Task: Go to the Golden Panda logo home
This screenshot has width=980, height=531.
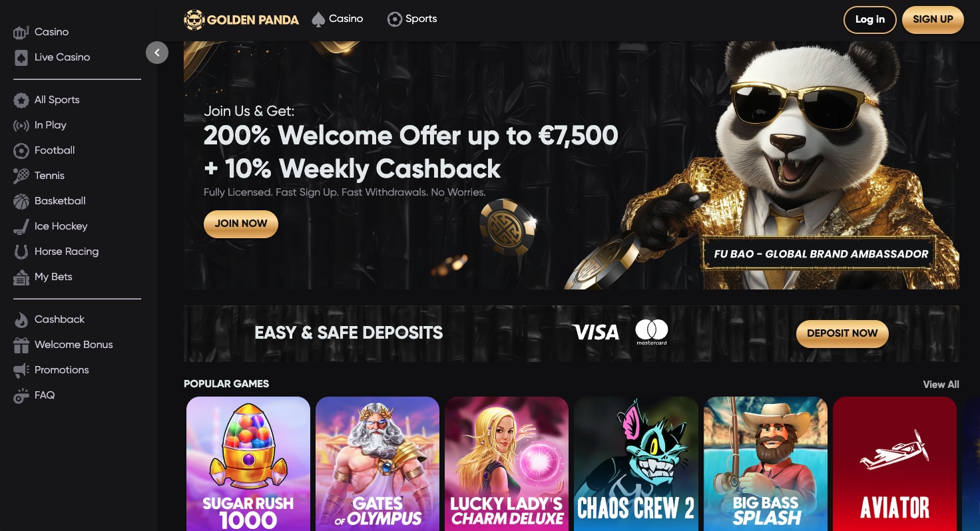Action: (242, 20)
